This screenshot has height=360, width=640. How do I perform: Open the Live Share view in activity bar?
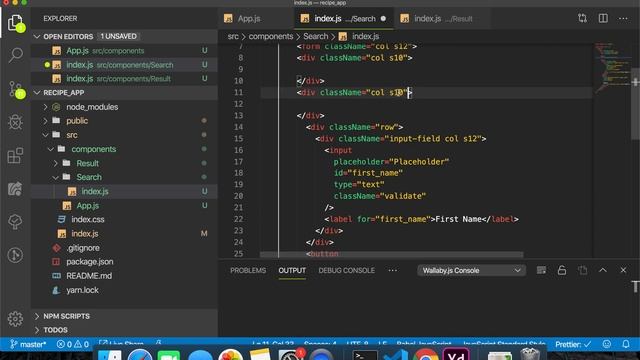click(15, 189)
